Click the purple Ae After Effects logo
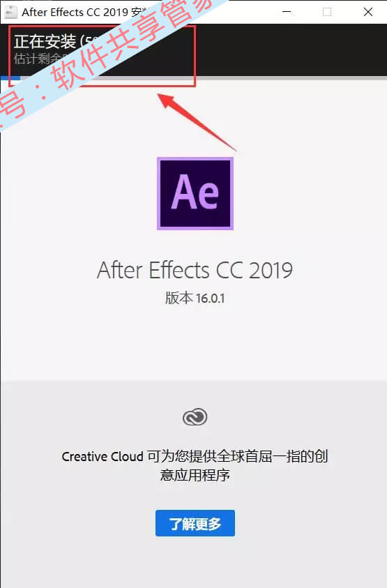Screen dimensions: 387x588 (195, 193)
